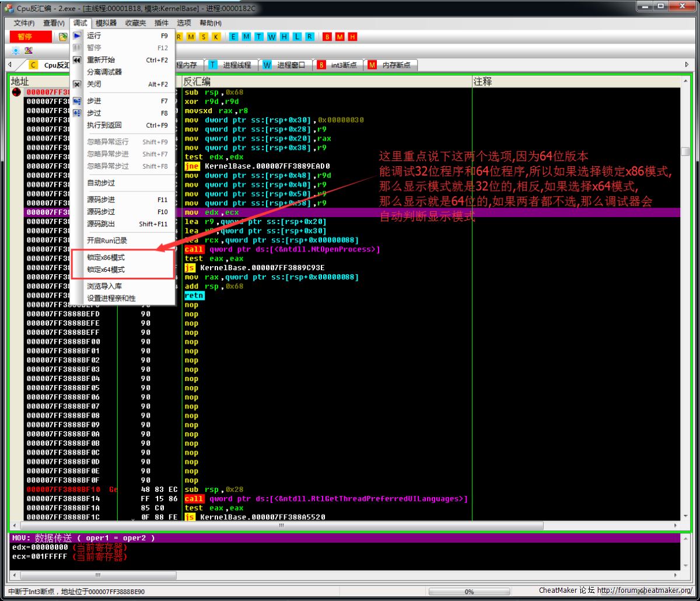Open the 查看(V) menu
The image size is (700, 601).
(x=54, y=23)
